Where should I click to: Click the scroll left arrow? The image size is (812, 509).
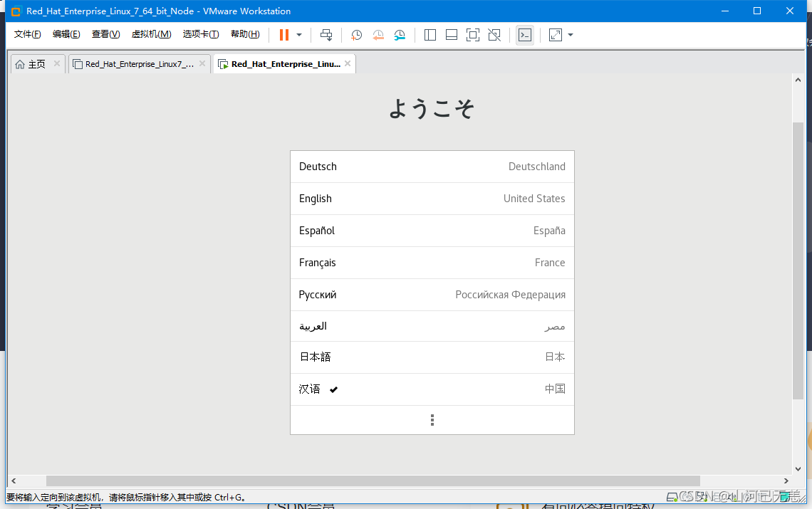[x=14, y=481]
